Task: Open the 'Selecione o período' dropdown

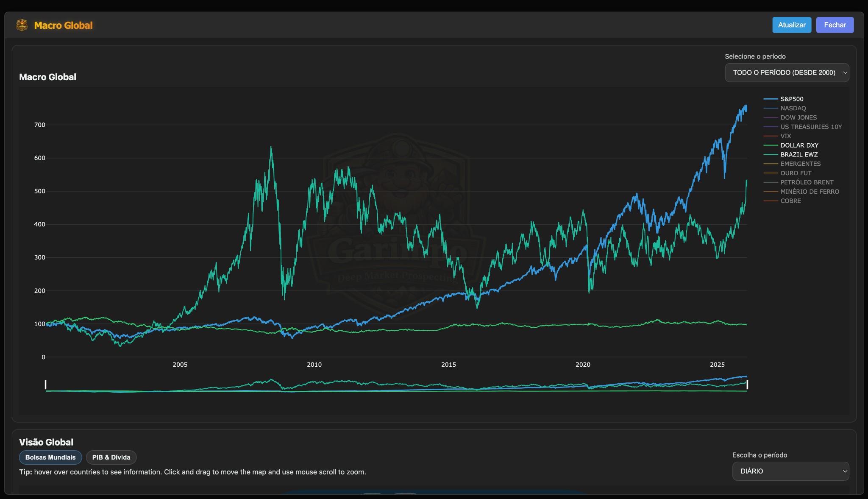Action: click(x=787, y=72)
